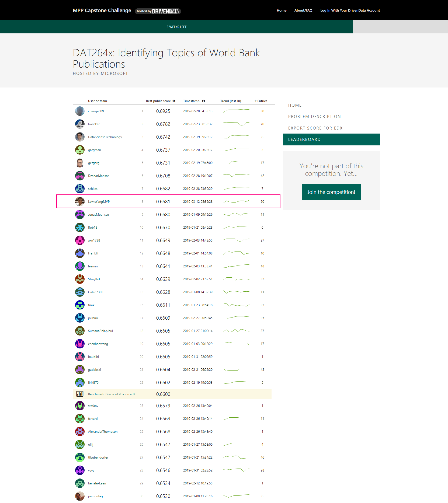Open EXPORT SCORE FOR EDX sidebar item

tap(315, 128)
